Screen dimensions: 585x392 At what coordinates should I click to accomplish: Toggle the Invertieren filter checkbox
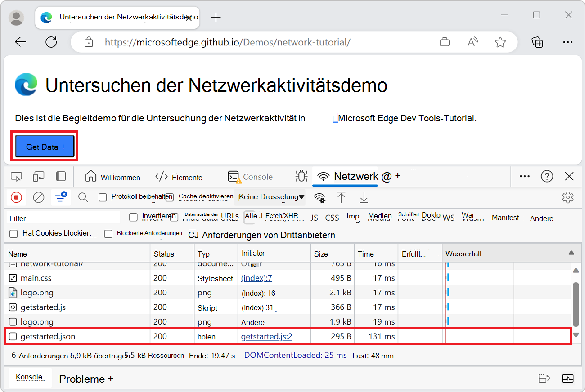[133, 217]
